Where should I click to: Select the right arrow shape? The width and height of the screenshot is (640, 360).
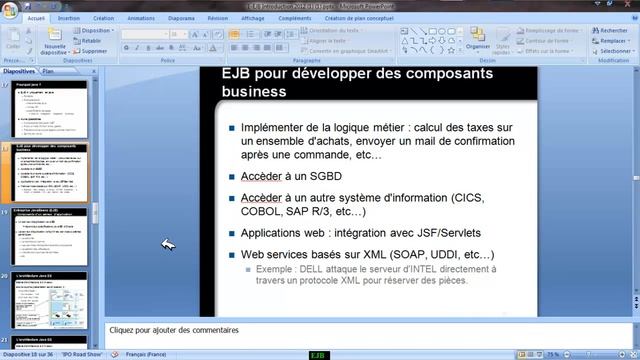pos(433,41)
